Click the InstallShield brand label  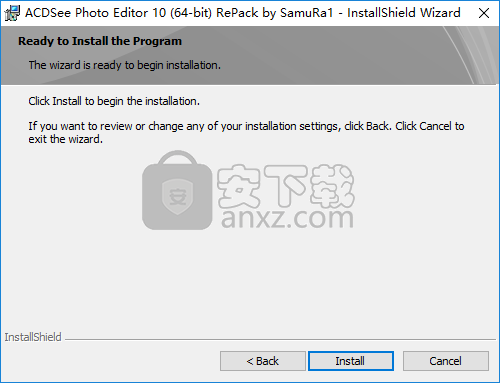tap(33, 337)
